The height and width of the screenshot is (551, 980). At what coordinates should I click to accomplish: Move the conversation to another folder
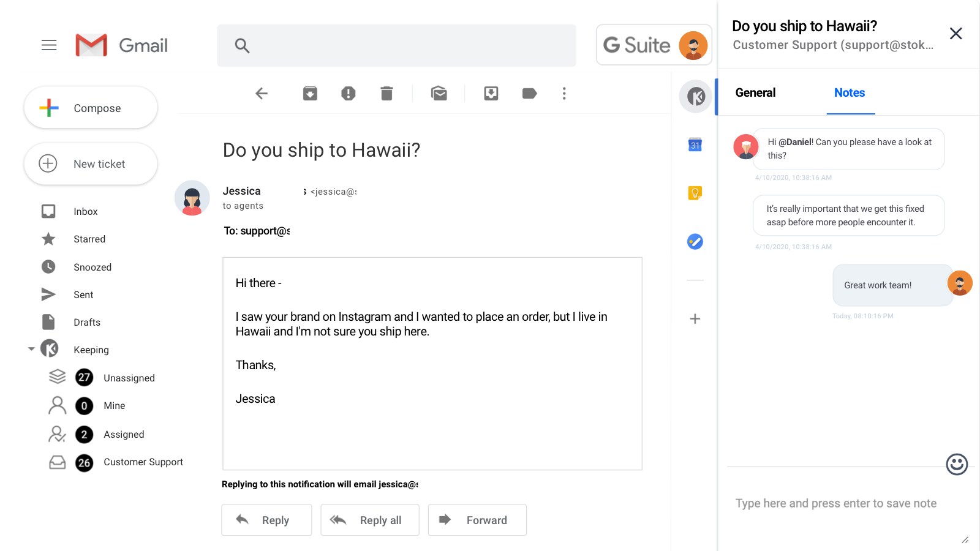491,93
